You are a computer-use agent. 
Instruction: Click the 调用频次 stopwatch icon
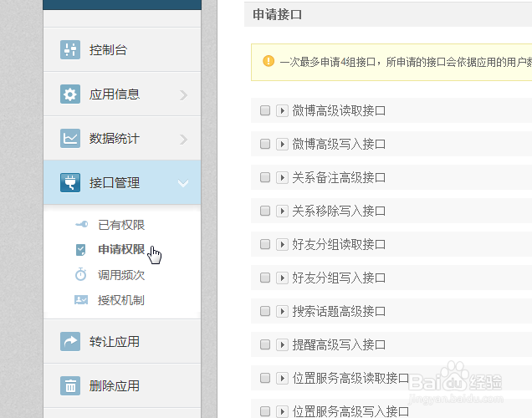[81, 274]
